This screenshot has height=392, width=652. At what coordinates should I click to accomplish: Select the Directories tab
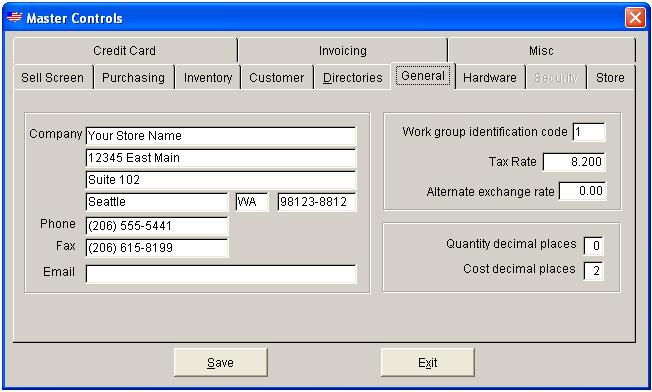(353, 78)
